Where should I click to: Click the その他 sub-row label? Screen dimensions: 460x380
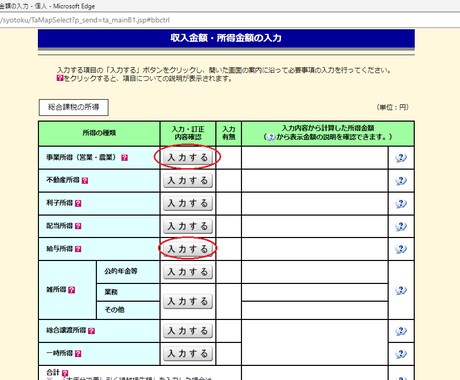click(114, 310)
